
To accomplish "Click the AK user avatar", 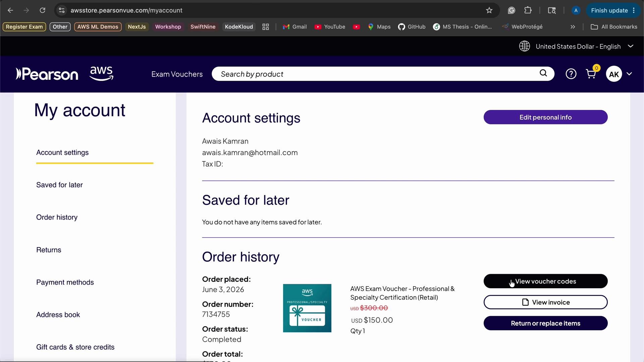I will (614, 74).
